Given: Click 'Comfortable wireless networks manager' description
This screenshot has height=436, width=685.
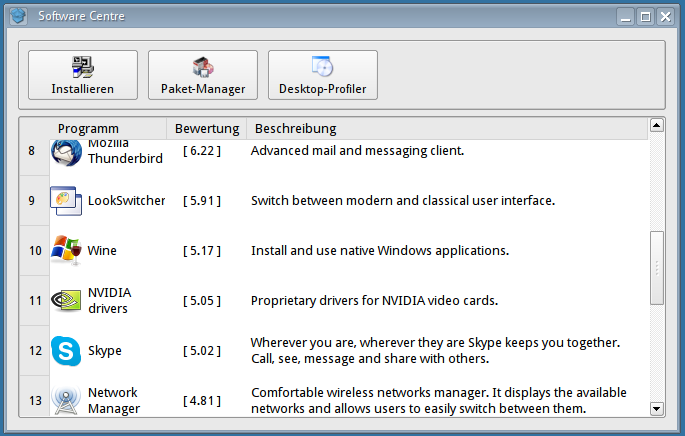Looking at the screenshot, I should pos(439,401).
